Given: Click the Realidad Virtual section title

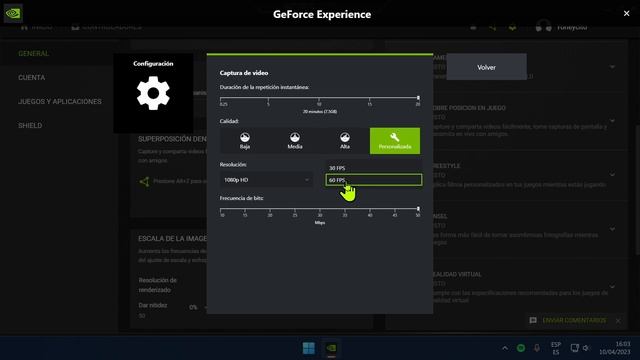Looking at the screenshot, I should click(457, 274).
